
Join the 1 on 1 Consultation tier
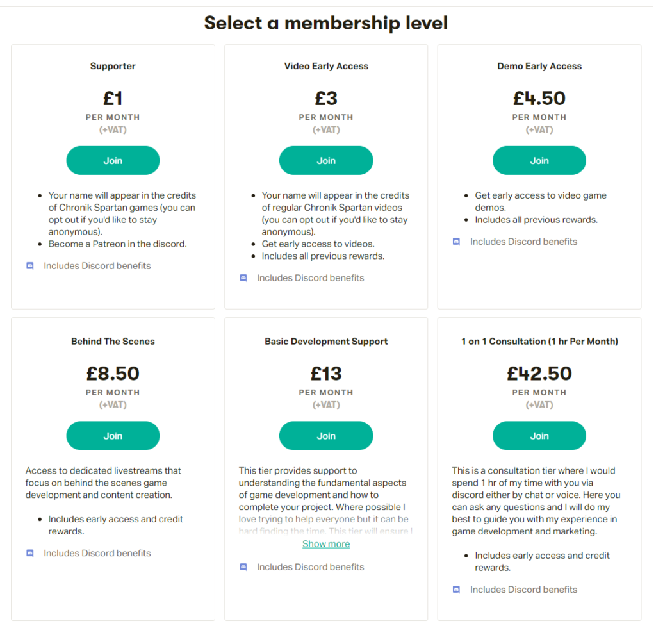[539, 436]
